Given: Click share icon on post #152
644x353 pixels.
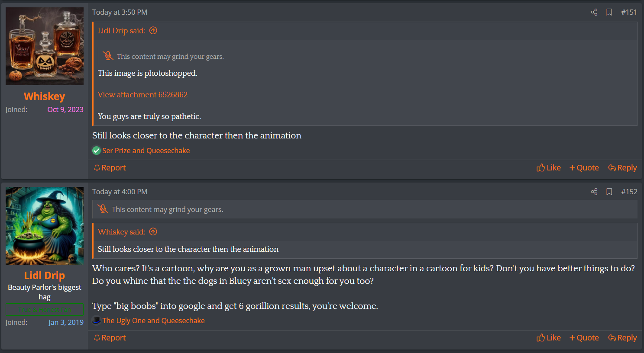Looking at the screenshot, I should 594,192.
